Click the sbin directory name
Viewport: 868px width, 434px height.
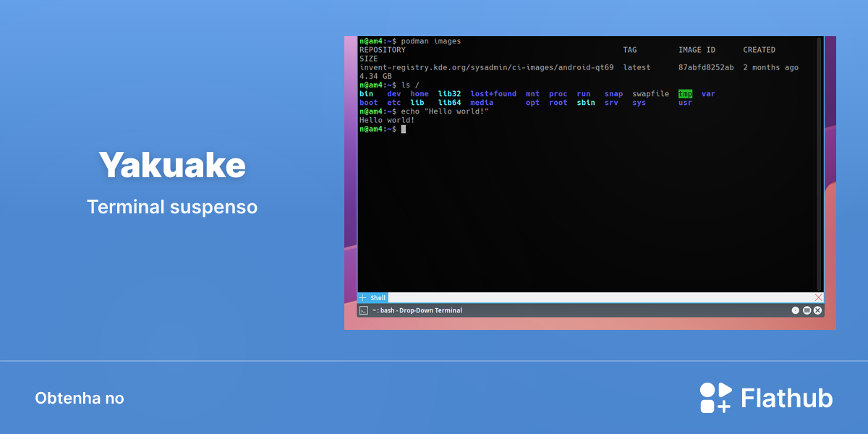[586, 103]
